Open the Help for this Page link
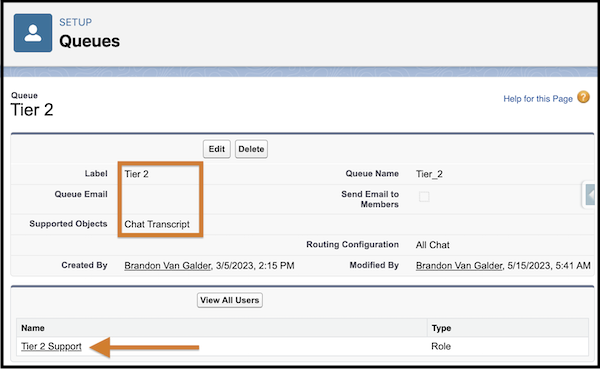Viewport: 600px width, 369px height. 538,99
